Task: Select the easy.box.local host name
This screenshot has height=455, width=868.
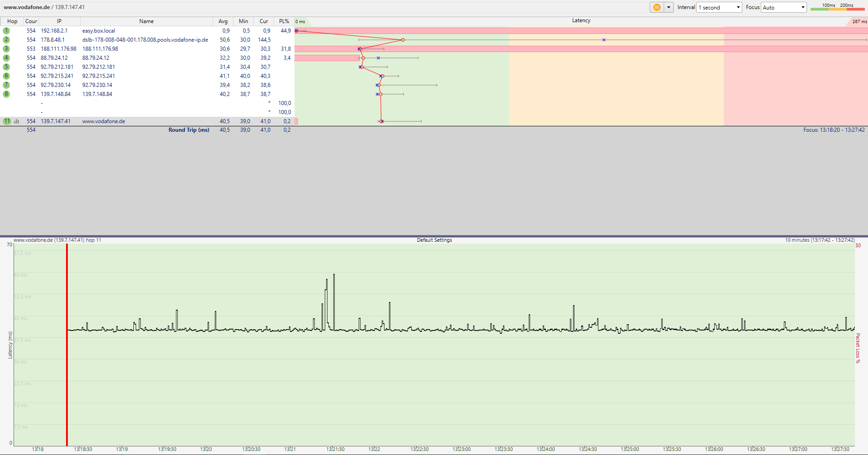Action: click(x=99, y=31)
